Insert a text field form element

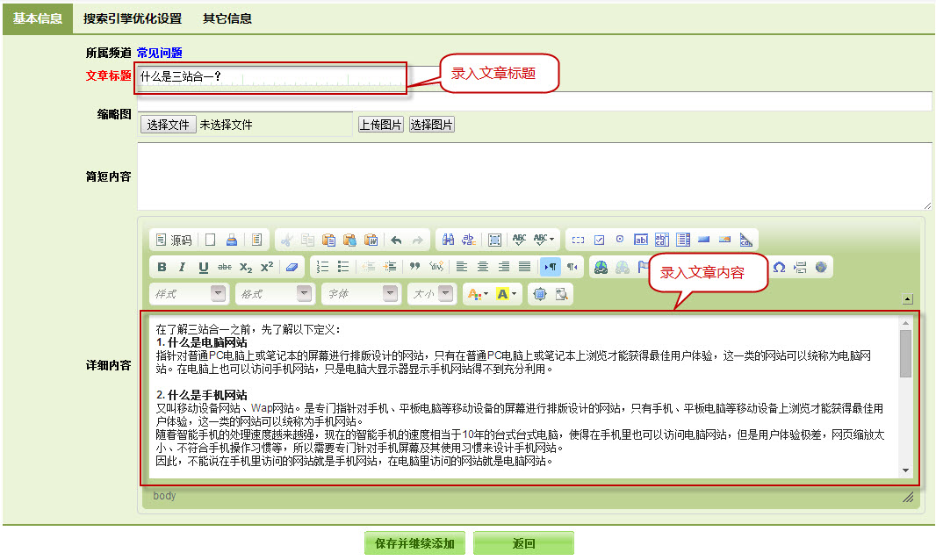click(640, 240)
